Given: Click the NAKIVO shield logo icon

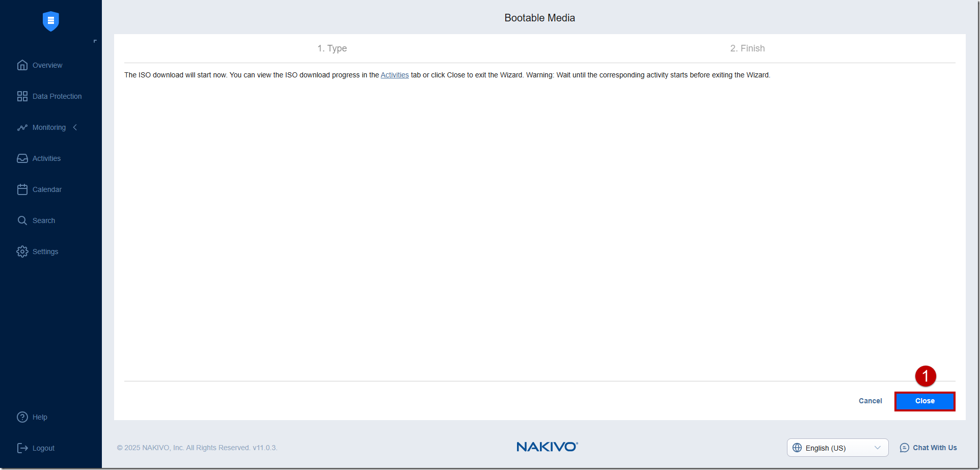Looking at the screenshot, I should click(x=51, y=21).
